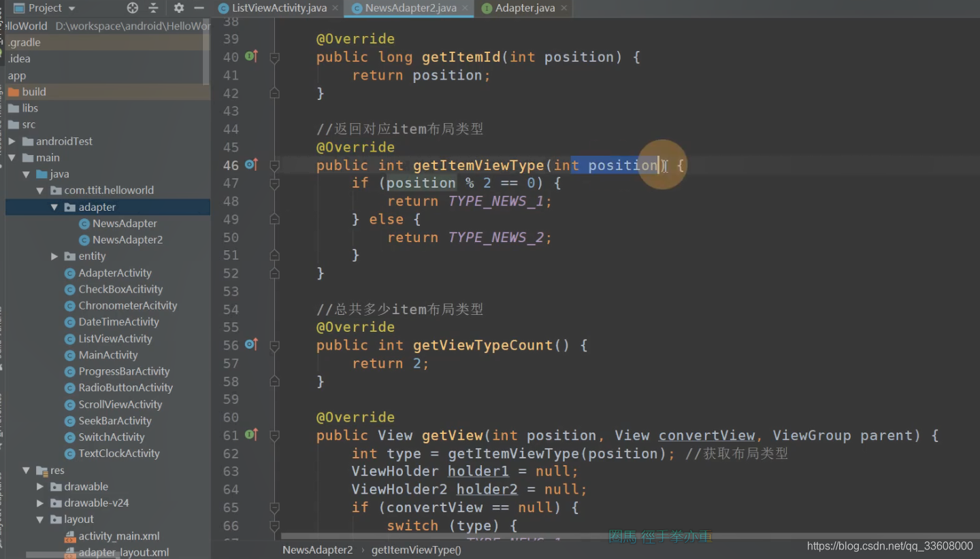Expand the drawable-v24 folder
This screenshot has height=559, width=980.
pos(40,503)
